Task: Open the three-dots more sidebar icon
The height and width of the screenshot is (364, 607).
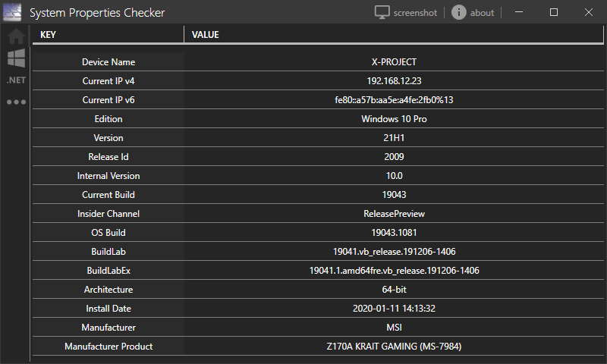Action: [16, 102]
